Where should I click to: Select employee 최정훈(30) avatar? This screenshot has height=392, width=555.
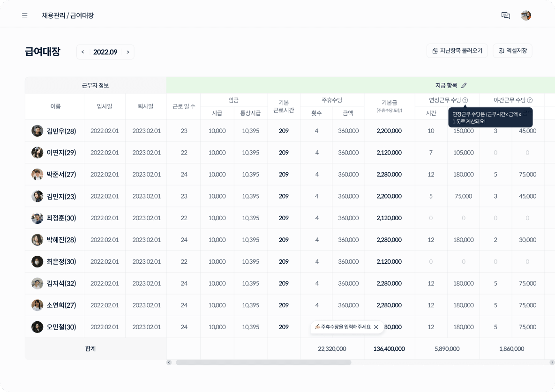(37, 218)
